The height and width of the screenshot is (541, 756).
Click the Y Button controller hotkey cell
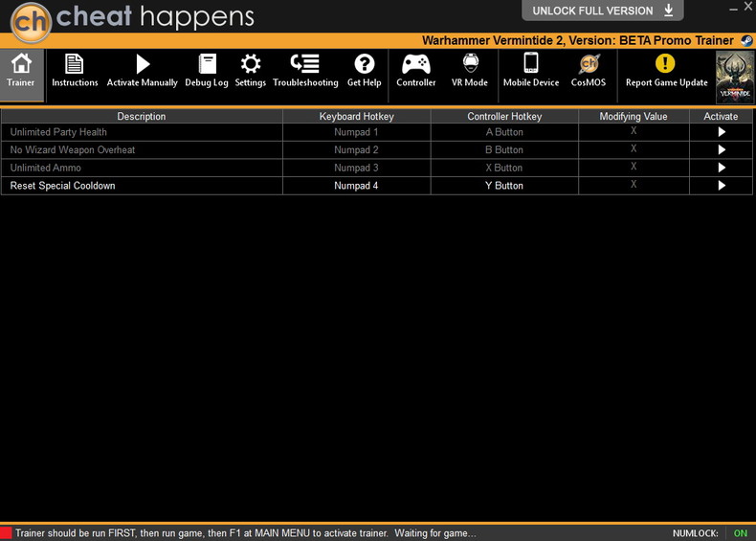pyautogui.click(x=504, y=186)
